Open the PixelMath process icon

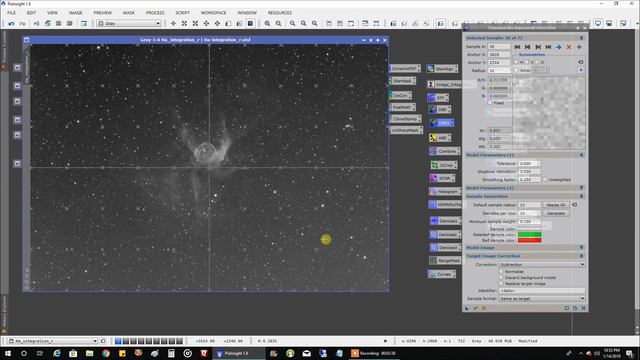click(x=402, y=107)
